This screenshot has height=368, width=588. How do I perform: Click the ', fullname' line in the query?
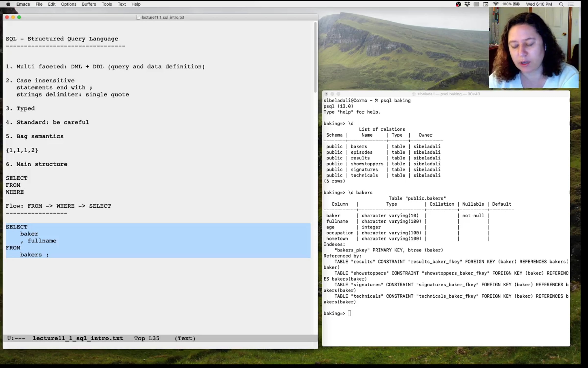click(x=38, y=241)
